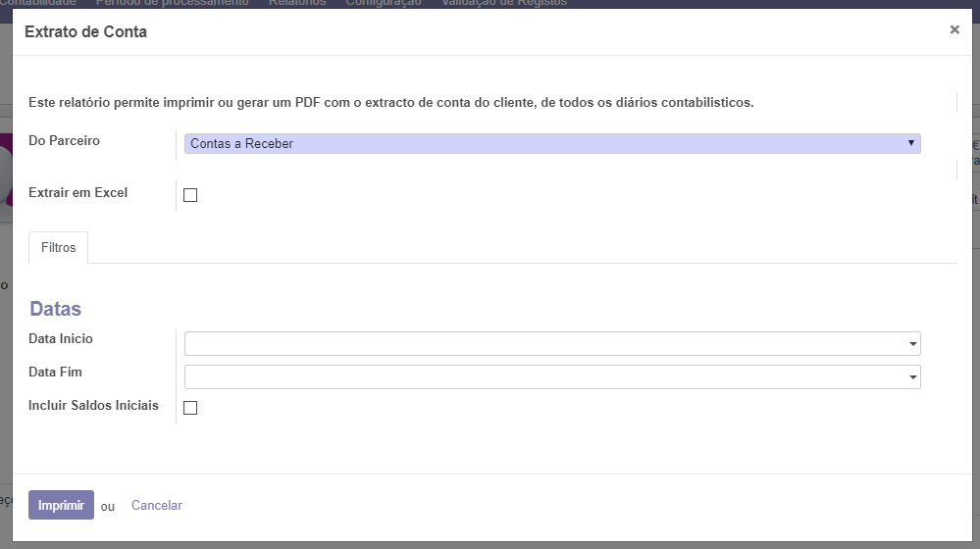Enable the Extrair em Excel checkbox
This screenshot has width=980, height=549.
[190, 195]
